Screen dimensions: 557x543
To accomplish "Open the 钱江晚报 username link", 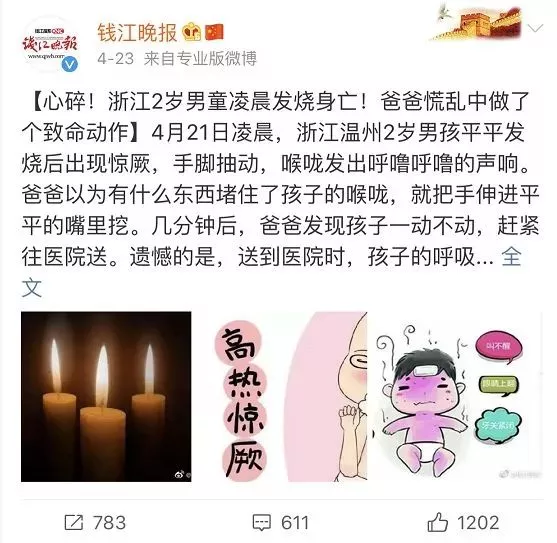I will coord(137,32).
